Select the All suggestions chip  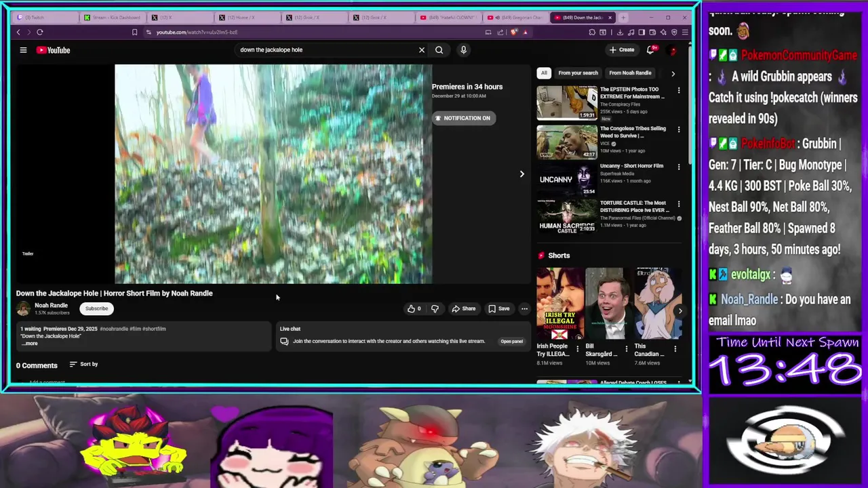(544, 73)
